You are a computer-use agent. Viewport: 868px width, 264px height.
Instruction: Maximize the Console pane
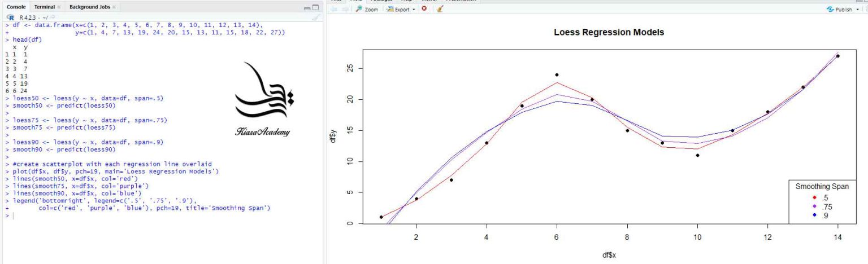(x=315, y=7)
